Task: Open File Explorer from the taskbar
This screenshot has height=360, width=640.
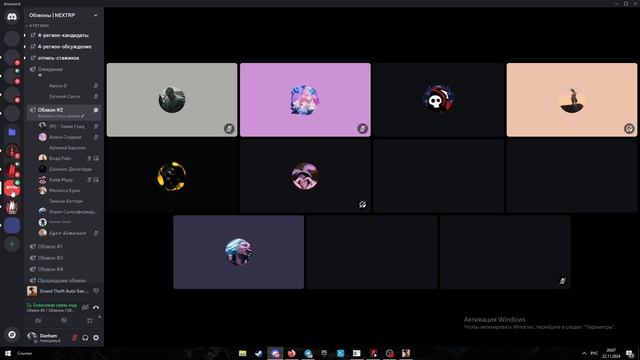Action: point(242,353)
